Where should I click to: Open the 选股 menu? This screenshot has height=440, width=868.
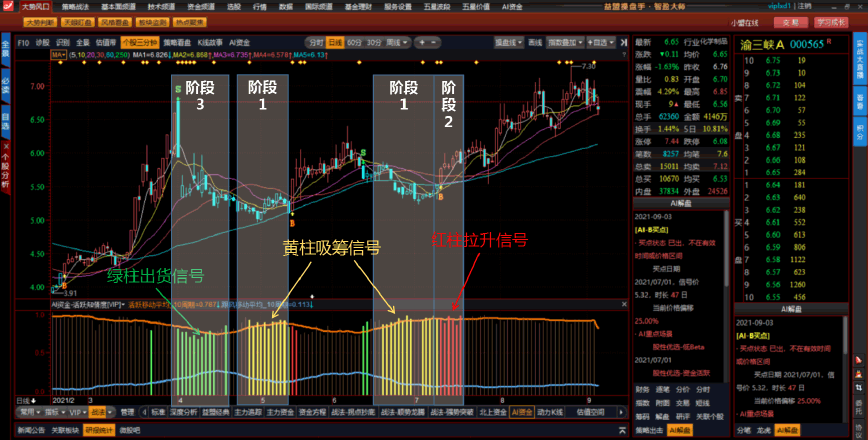234,7
